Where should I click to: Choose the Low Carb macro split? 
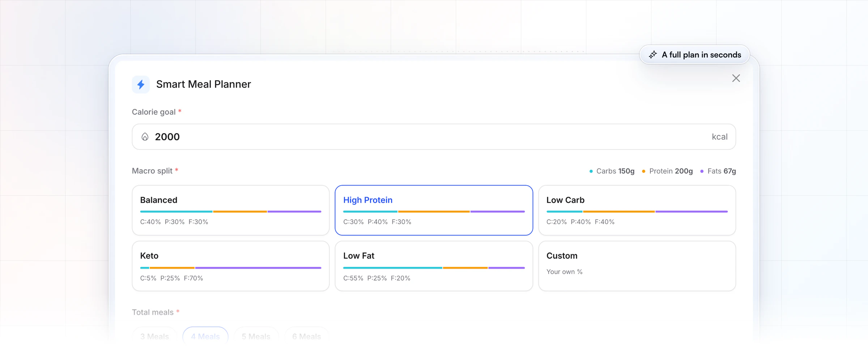(637, 210)
